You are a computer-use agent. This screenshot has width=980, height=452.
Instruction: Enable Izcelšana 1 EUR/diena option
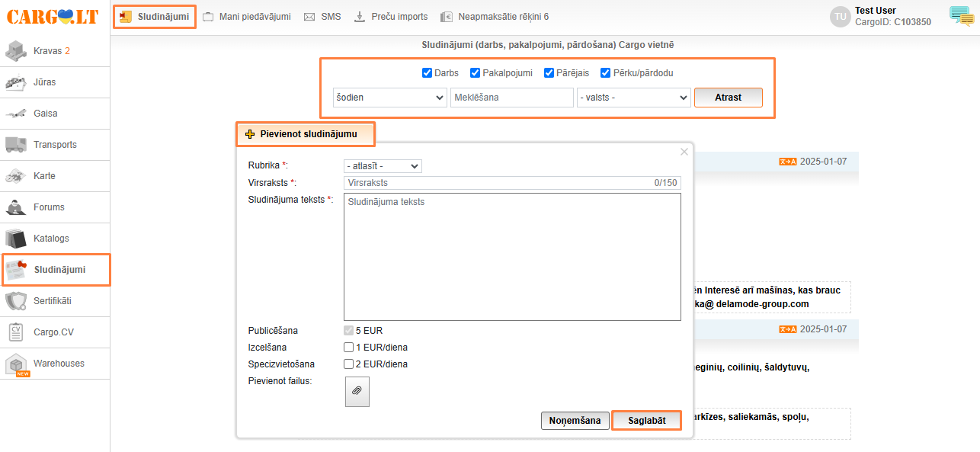click(x=349, y=348)
